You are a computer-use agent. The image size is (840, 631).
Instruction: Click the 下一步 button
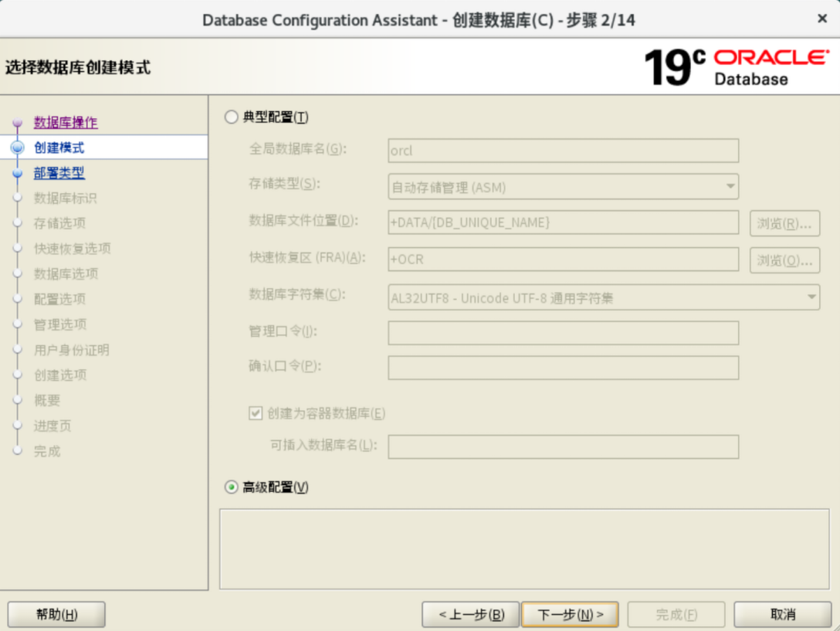click(570, 615)
